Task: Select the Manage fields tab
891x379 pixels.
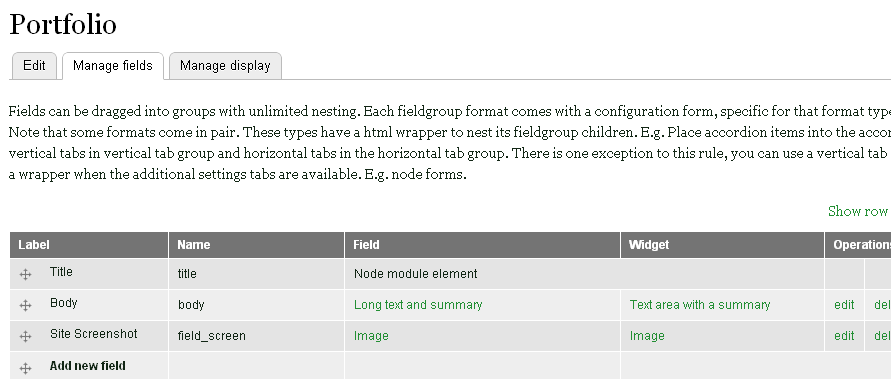Action: point(113,66)
